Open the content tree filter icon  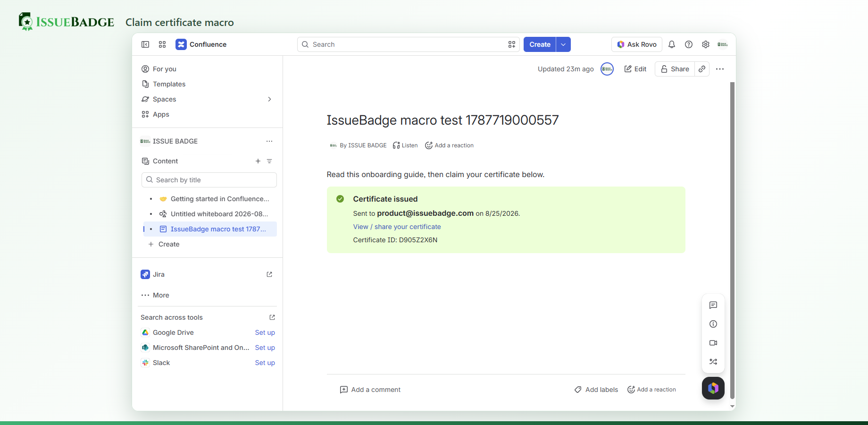[x=269, y=161]
